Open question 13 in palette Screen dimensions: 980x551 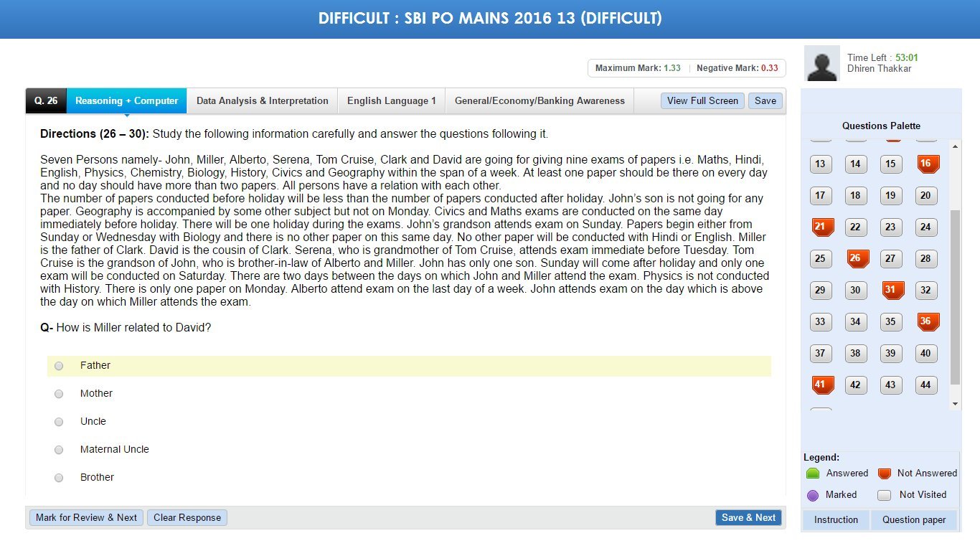[820, 164]
